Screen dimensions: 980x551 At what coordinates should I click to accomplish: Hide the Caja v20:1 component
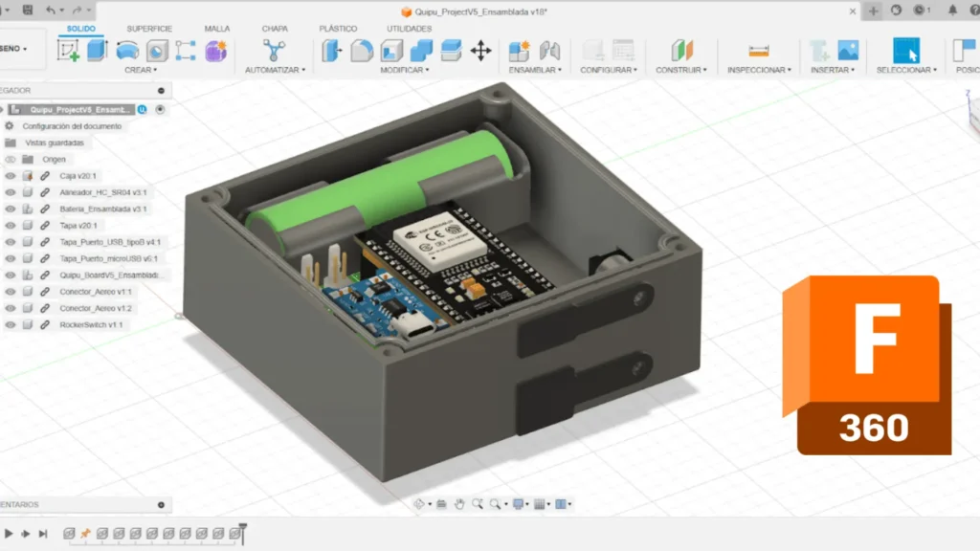(11, 176)
